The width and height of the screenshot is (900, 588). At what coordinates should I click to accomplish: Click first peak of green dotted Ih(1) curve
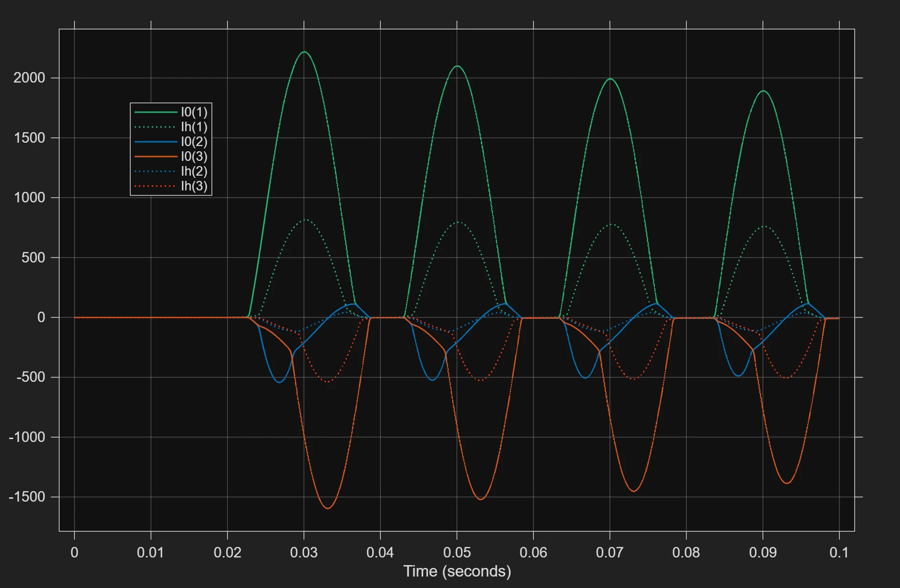click(x=306, y=220)
